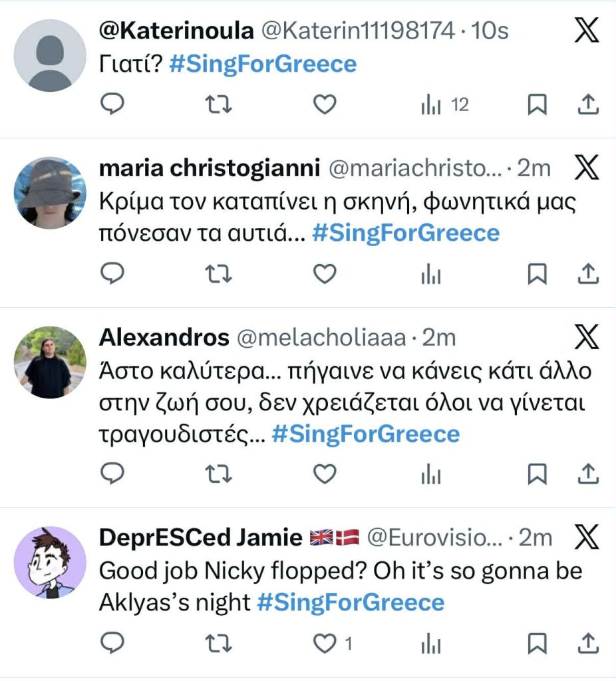Click DeprESCed Jamie's cartoon avatar
Image resolution: width=616 pixels, height=681 pixels.
point(50,562)
